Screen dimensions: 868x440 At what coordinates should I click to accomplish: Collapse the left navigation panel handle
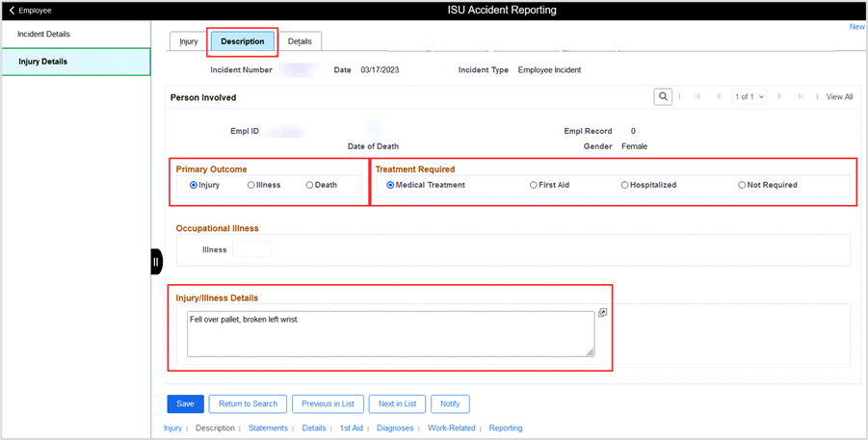tap(156, 262)
